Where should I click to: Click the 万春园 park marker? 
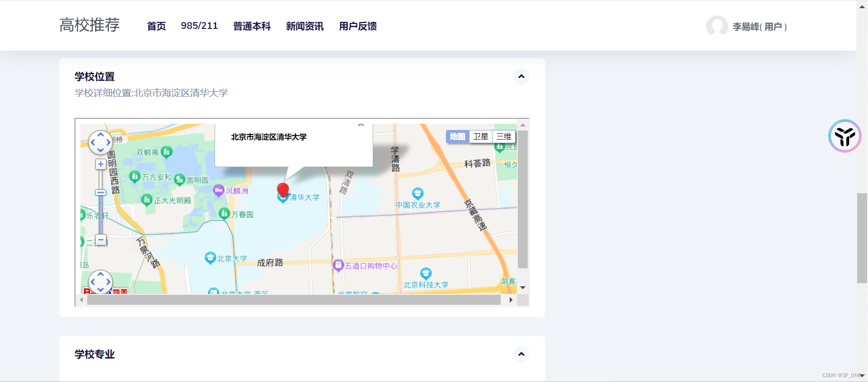224,214
